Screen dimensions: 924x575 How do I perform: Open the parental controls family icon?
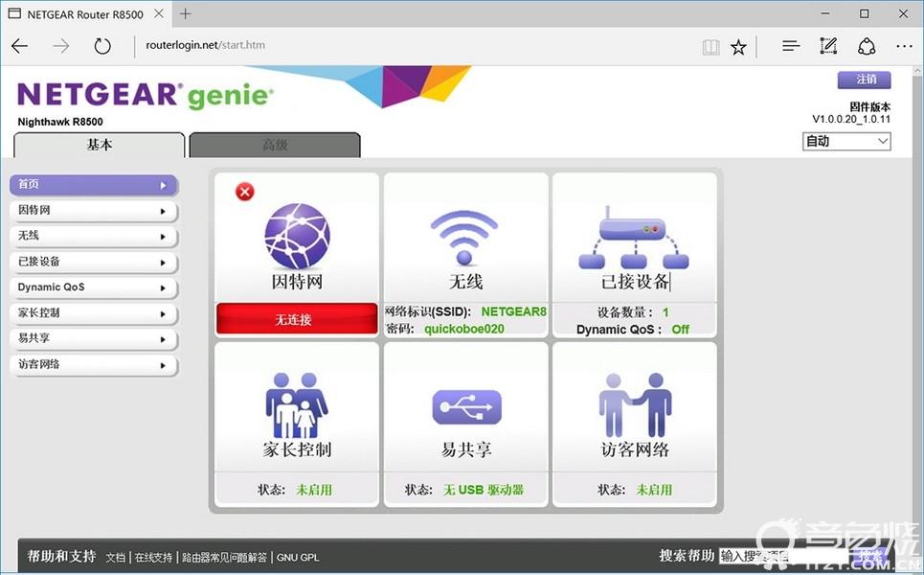point(297,404)
